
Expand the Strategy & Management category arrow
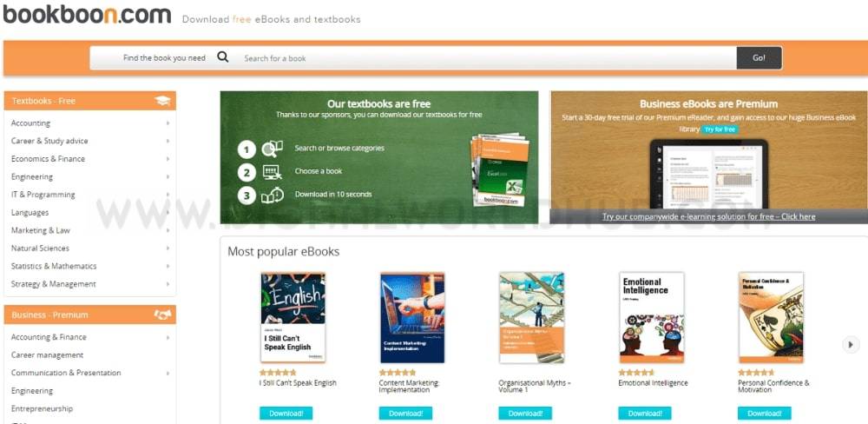click(x=168, y=284)
